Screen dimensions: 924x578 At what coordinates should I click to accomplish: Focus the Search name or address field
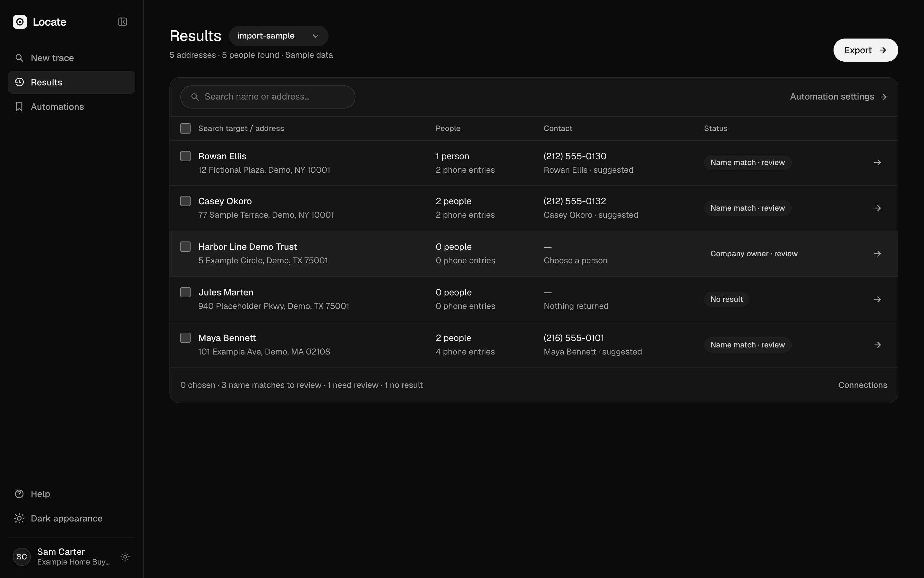(268, 97)
